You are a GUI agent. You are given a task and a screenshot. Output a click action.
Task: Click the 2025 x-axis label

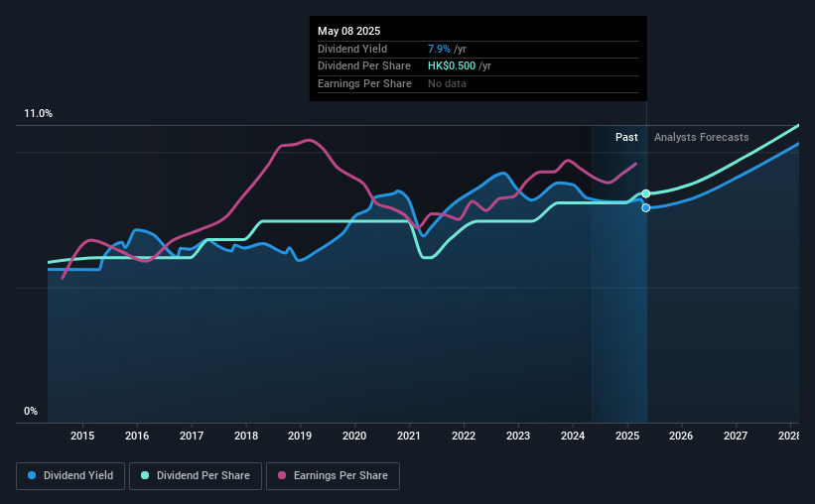click(627, 436)
